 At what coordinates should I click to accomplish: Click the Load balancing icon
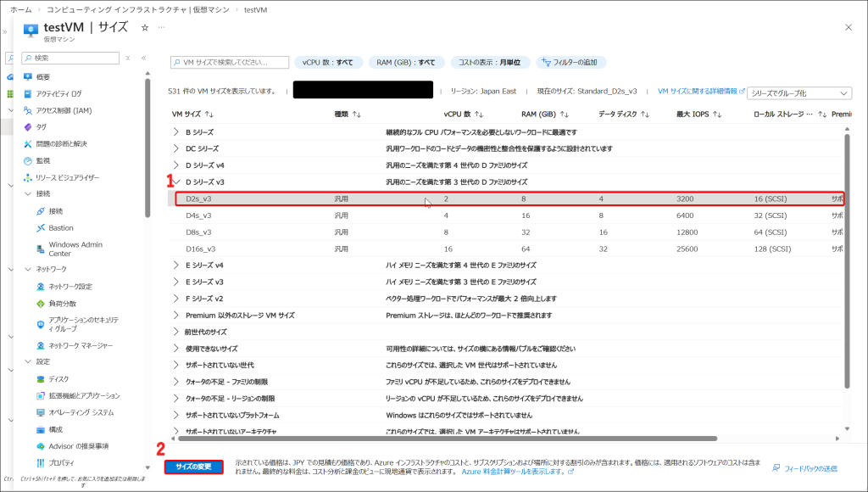tap(41, 304)
